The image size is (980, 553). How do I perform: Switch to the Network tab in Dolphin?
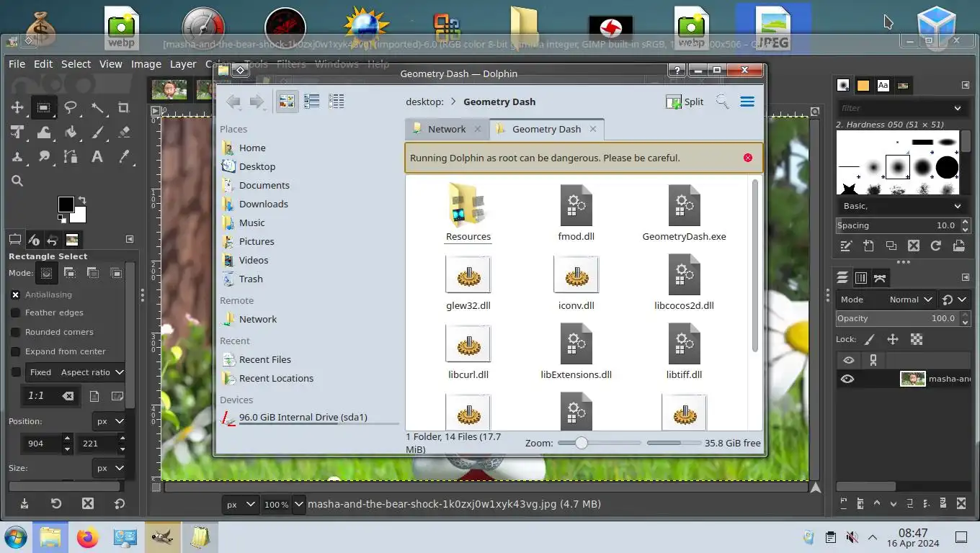pos(447,129)
